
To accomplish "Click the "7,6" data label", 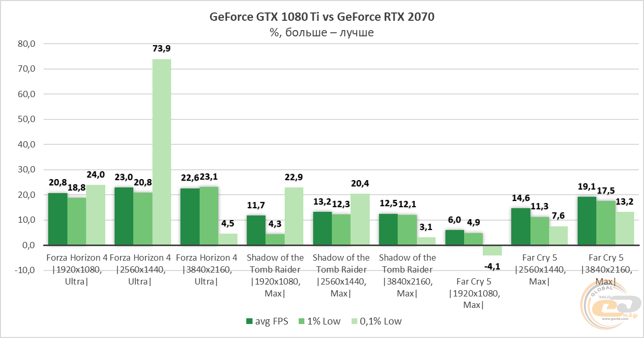I will coord(558,216).
